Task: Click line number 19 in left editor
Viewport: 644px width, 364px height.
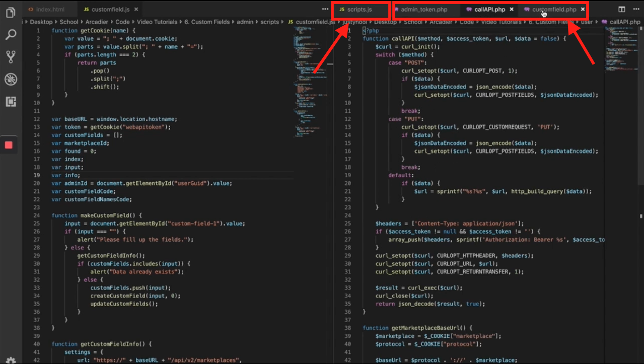Action: click(36, 175)
